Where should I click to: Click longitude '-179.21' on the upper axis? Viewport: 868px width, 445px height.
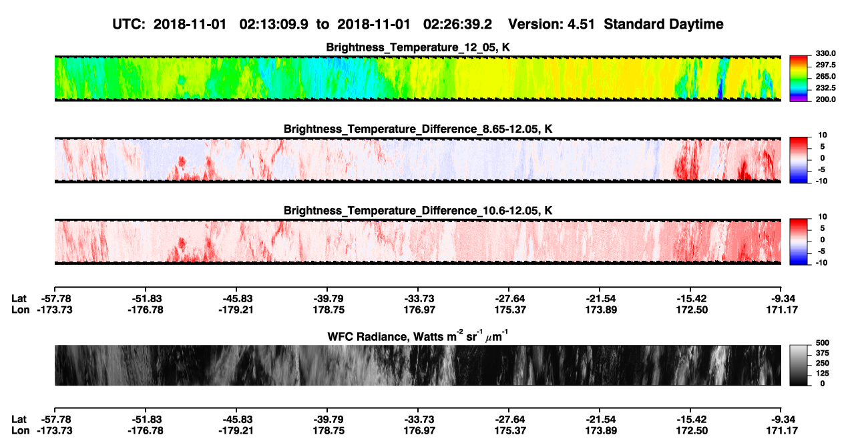click(236, 310)
